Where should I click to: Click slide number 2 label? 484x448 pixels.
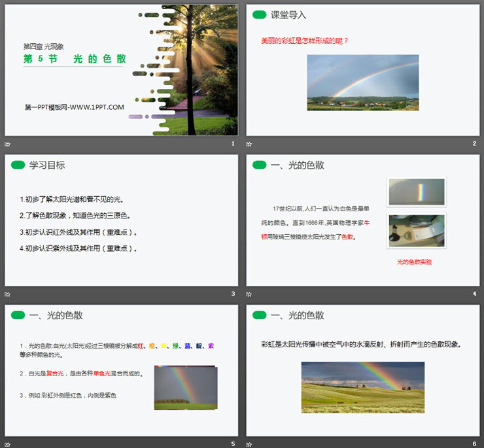[x=474, y=144]
